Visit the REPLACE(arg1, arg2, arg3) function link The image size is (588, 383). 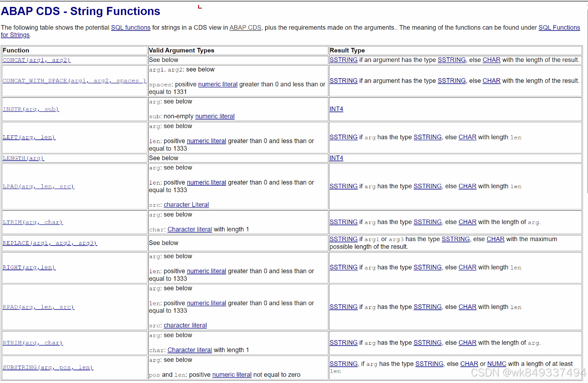[x=50, y=243]
